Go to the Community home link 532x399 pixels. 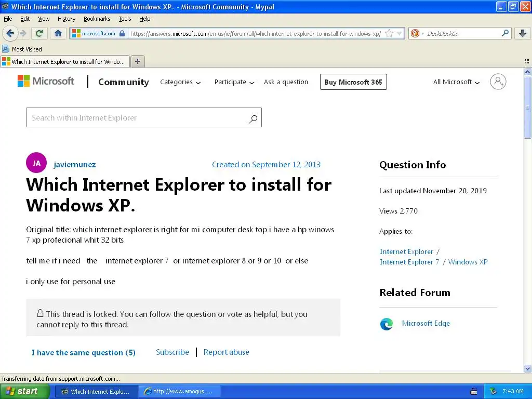click(124, 82)
